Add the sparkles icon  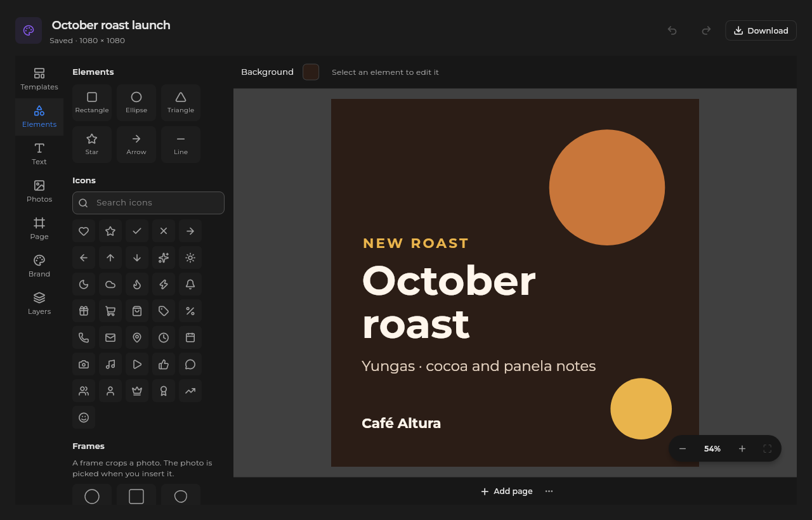164,257
